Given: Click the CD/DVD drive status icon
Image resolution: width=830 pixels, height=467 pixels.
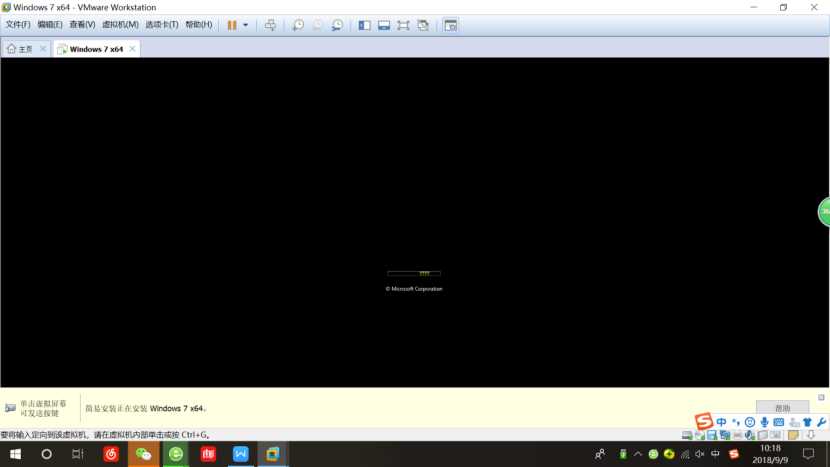Looking at the screenshot, I should click(699, 435).
